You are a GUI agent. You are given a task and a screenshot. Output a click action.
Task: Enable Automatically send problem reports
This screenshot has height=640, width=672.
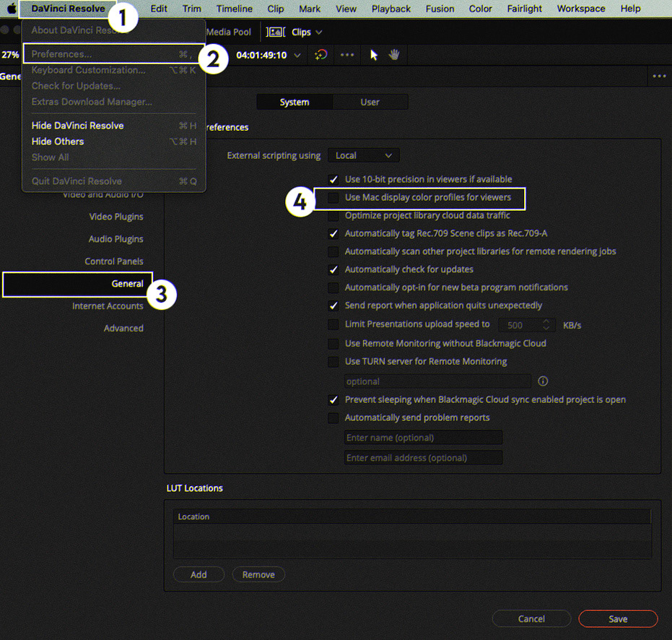[x=333, y=418]
